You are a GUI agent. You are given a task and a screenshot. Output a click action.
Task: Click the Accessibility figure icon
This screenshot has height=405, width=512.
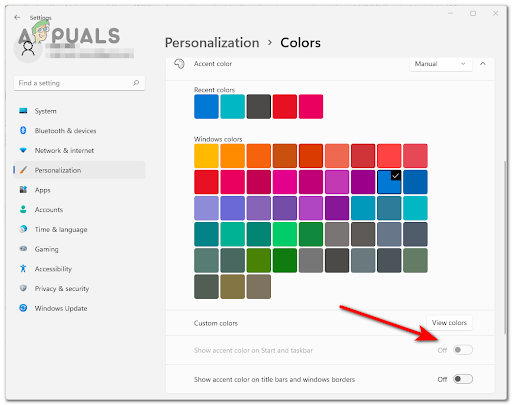23,268
